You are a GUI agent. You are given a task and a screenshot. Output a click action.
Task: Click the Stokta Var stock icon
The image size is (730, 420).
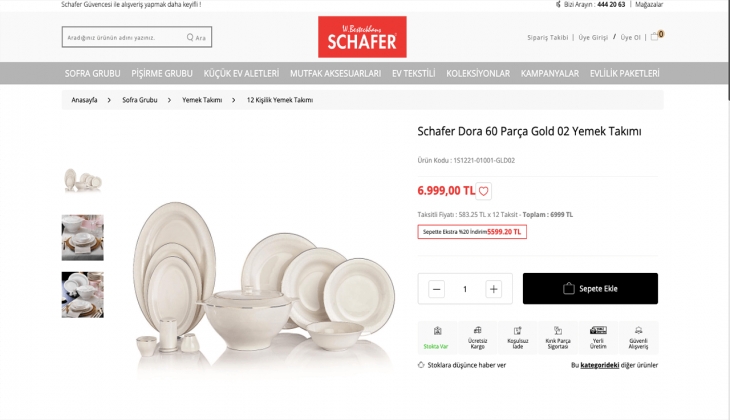tap(436, 331)
